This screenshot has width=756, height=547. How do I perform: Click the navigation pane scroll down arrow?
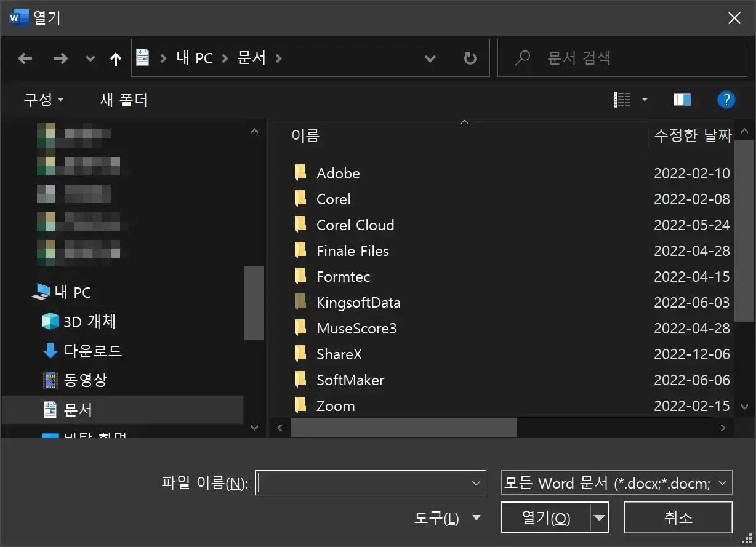point(254,428)
